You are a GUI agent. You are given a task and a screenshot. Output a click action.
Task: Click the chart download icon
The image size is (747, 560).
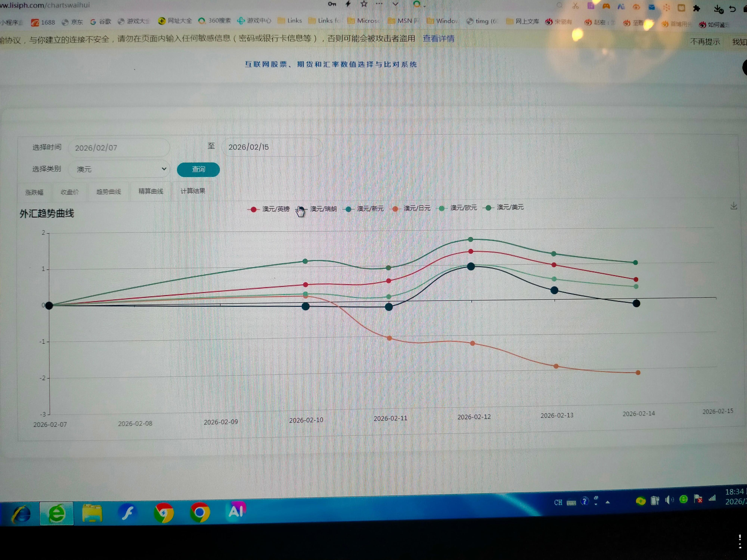pyautogui.click(x=734, y=206)
